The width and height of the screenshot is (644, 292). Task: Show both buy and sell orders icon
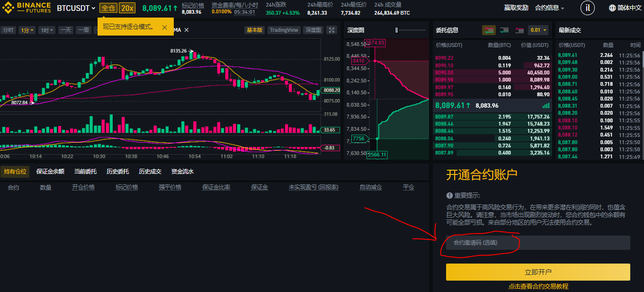(489, 30)
